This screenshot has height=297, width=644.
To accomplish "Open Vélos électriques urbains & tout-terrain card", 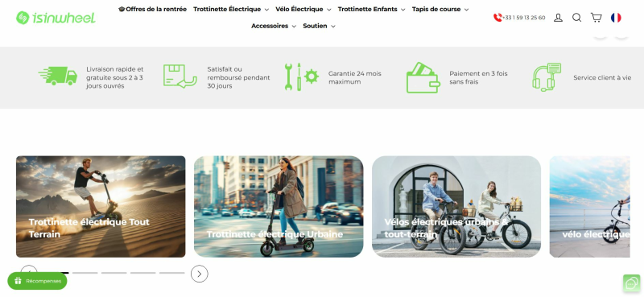I will (x=456, y=207).
